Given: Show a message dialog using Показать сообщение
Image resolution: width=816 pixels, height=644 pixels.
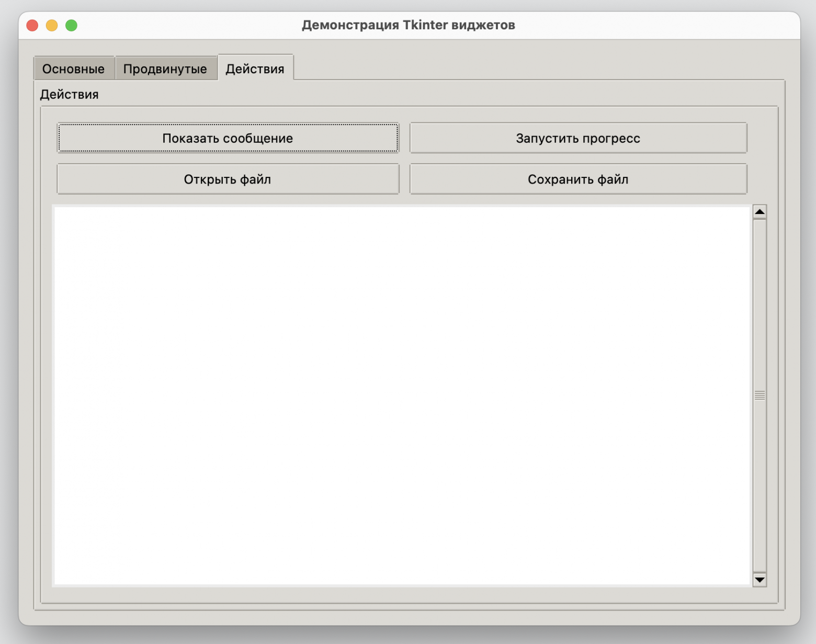Looking at the screenshot, I should [228, 138].
